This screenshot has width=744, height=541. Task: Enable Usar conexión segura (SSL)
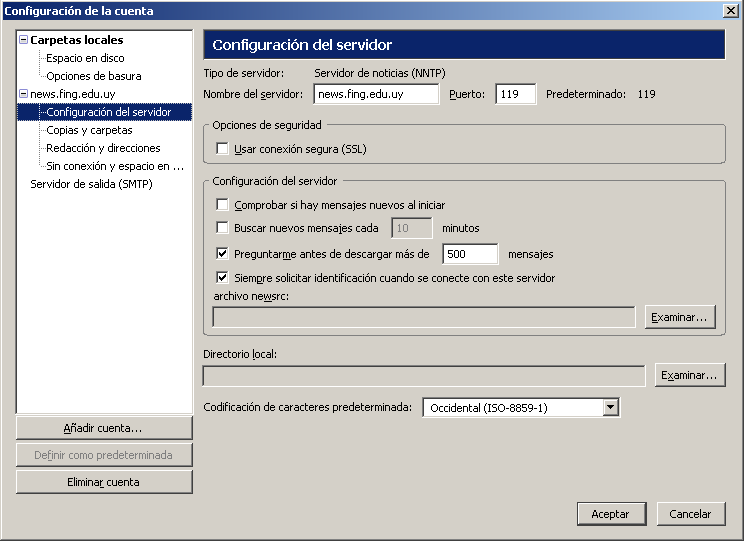click(222, 149)
